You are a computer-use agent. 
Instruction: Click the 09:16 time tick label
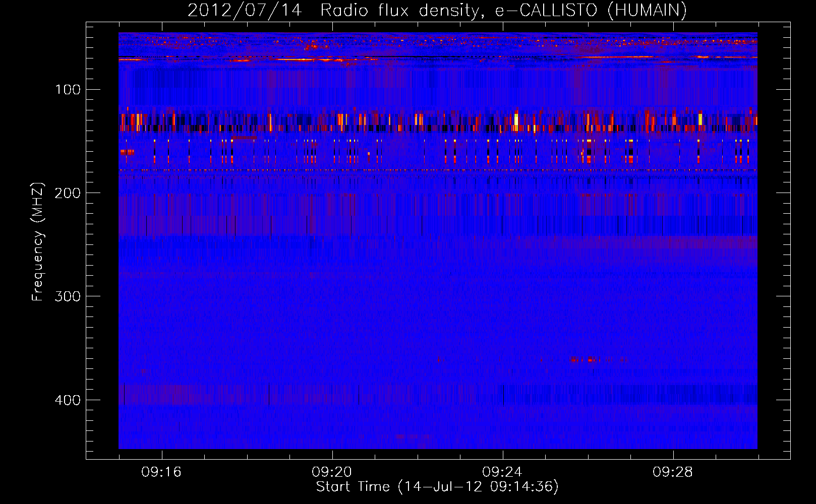coord(161,472)
